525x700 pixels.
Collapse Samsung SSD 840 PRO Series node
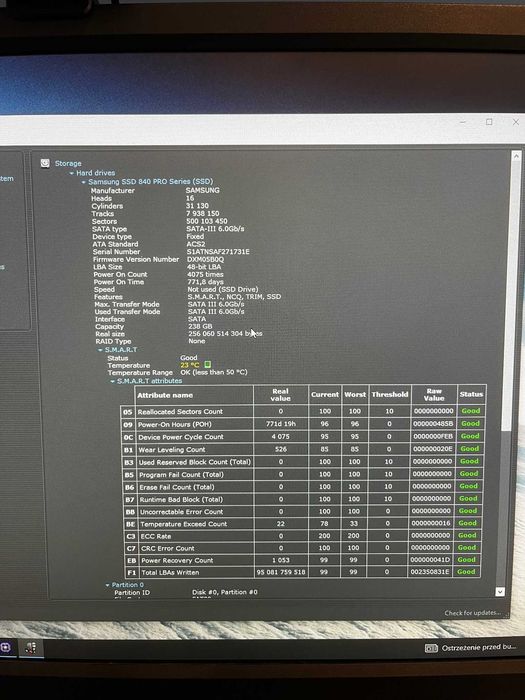pos(83,182)
